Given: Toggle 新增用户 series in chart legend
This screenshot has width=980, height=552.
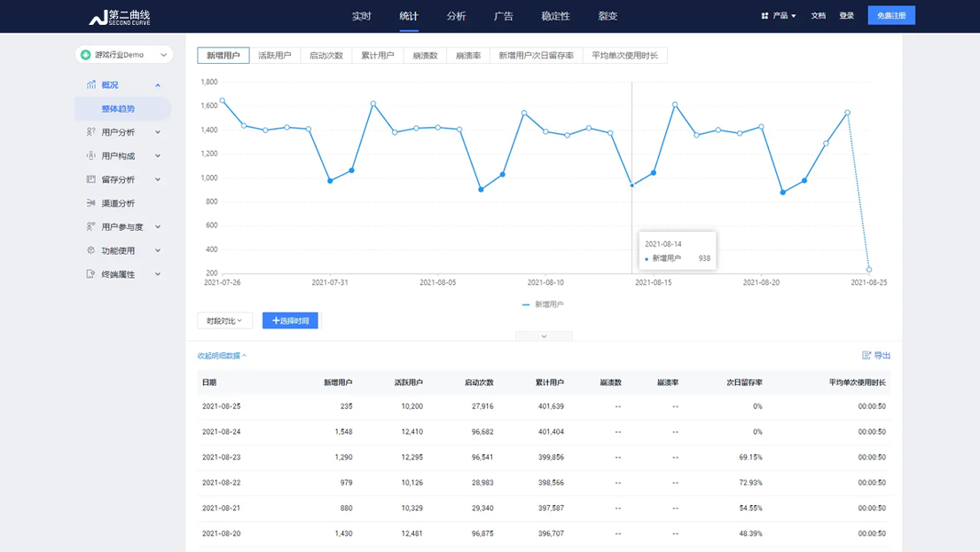Looking at the screenshot, I should 543,304.
